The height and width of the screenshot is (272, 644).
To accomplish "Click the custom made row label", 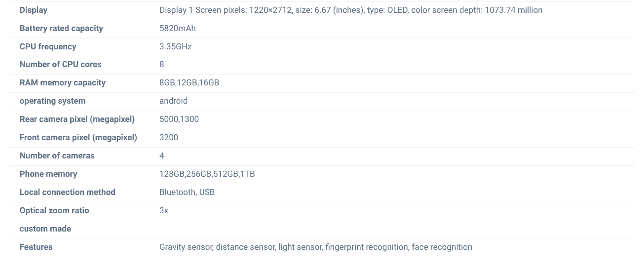I will (45, 229).
